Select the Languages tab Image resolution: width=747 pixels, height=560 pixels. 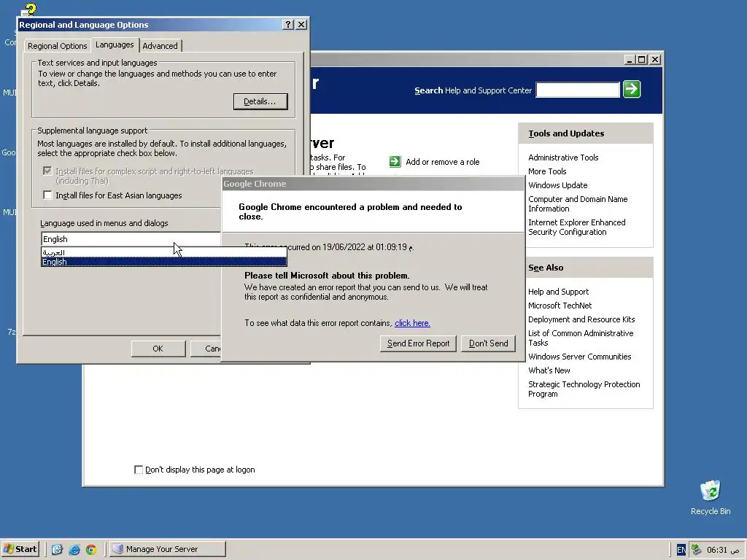[115, 44]
